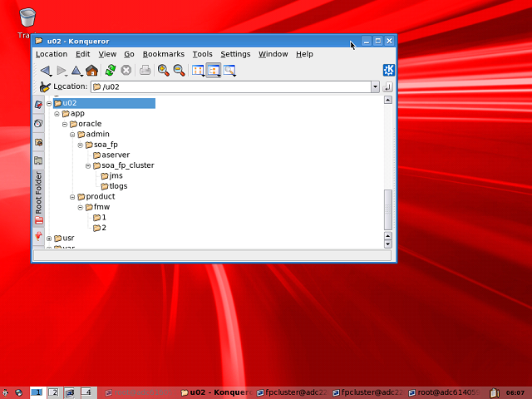The height and width of the screenshot is (399, 532).
Task: Open the Settings menu
Action: 235,54
